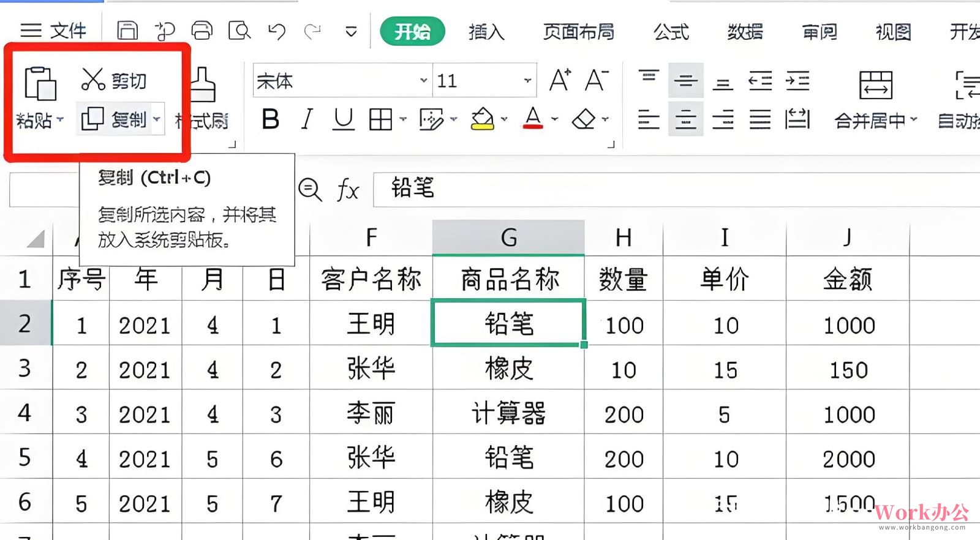Click the formula bar showing 铅笔
The image size is (980, 540).
tap(676, 189)
